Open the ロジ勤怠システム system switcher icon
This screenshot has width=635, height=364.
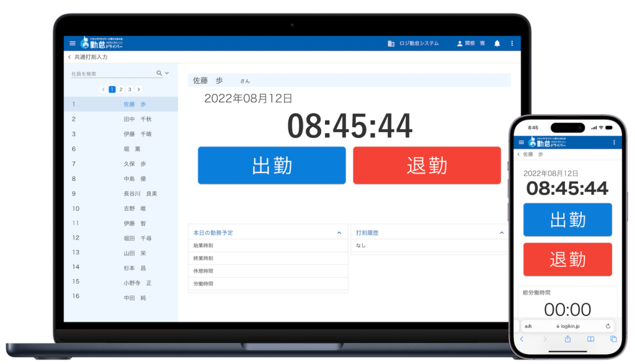coord(391,43)
